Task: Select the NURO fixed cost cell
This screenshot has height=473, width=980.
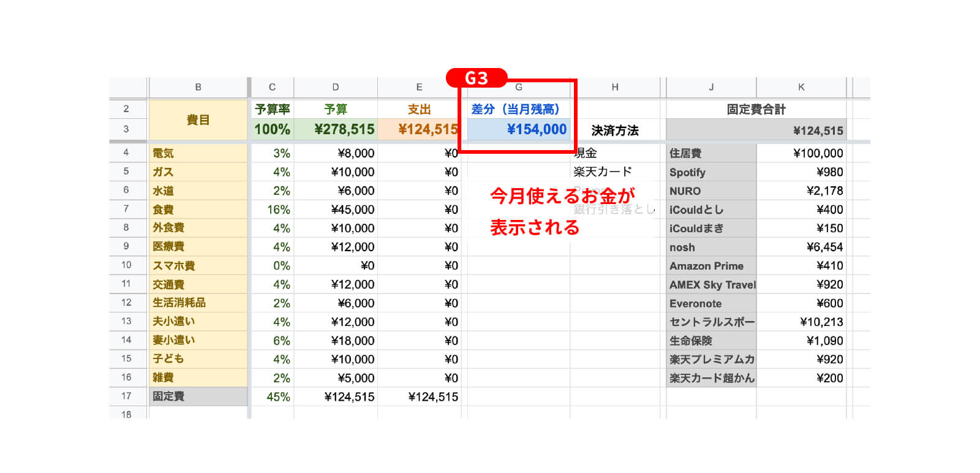Action: [712, 191]
